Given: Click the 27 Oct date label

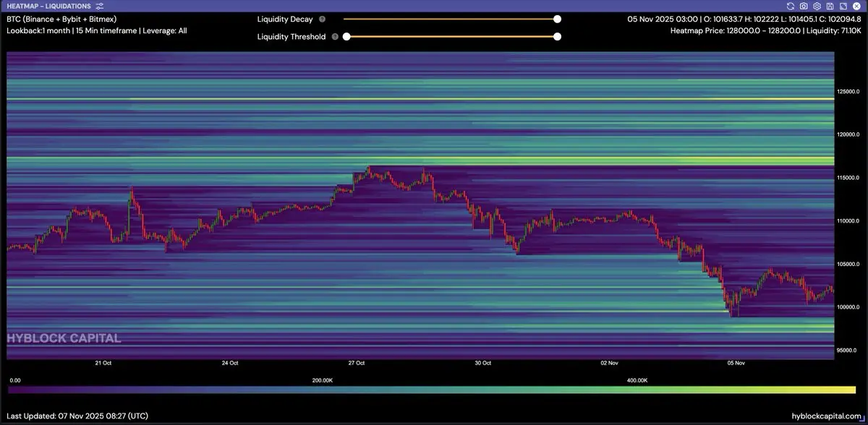Looking at the screenshot, I should tap(356, 363).
